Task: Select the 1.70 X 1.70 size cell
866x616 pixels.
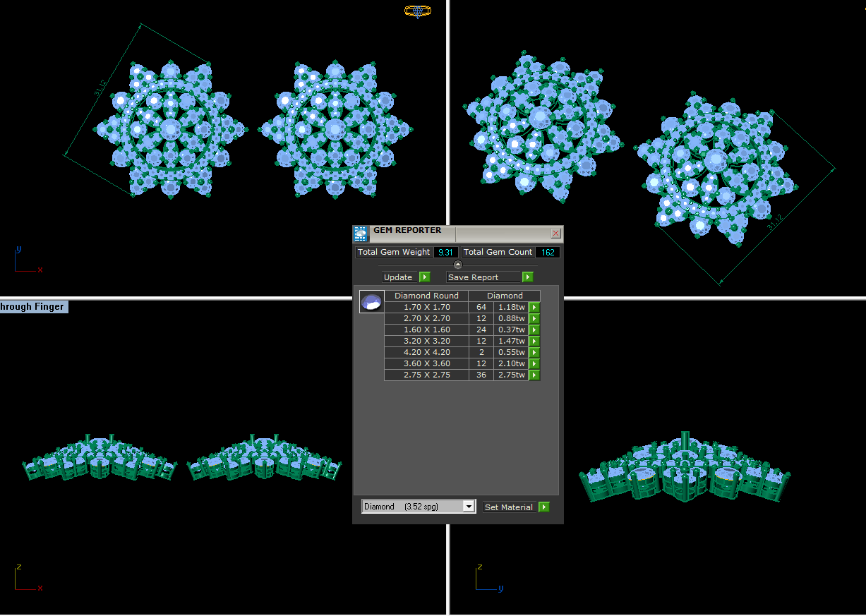Action: coord(426,307)
